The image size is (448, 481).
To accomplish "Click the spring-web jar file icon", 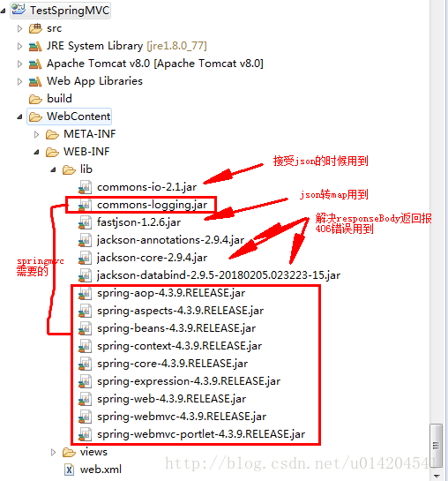I will 86,399.
